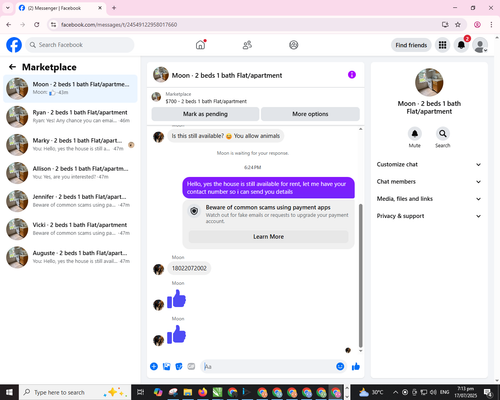Expand Chat members section

point(429,182)
